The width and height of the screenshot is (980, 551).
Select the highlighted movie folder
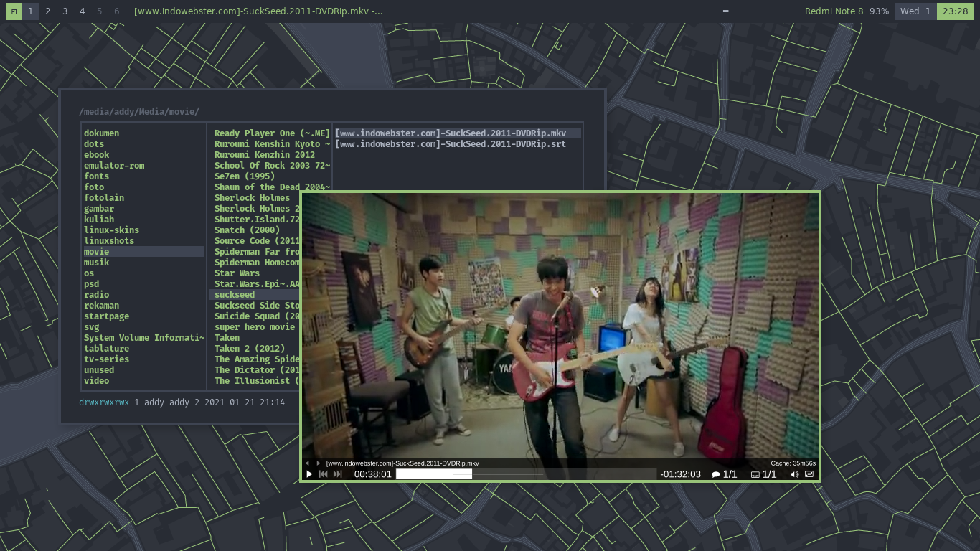[143, 252]
